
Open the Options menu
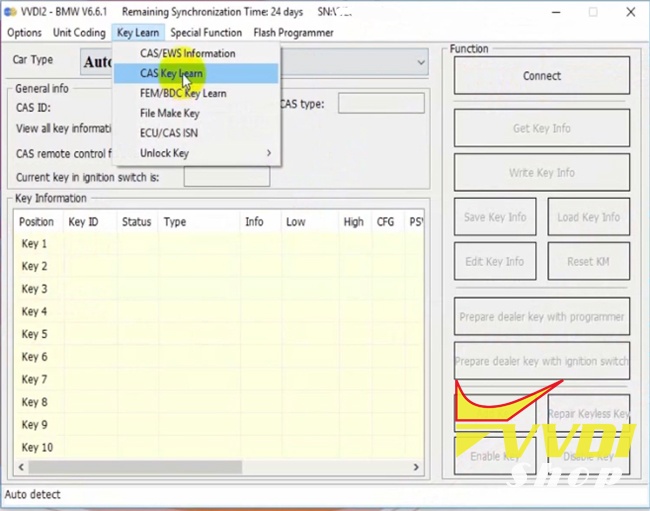click(x=24, y=33)
